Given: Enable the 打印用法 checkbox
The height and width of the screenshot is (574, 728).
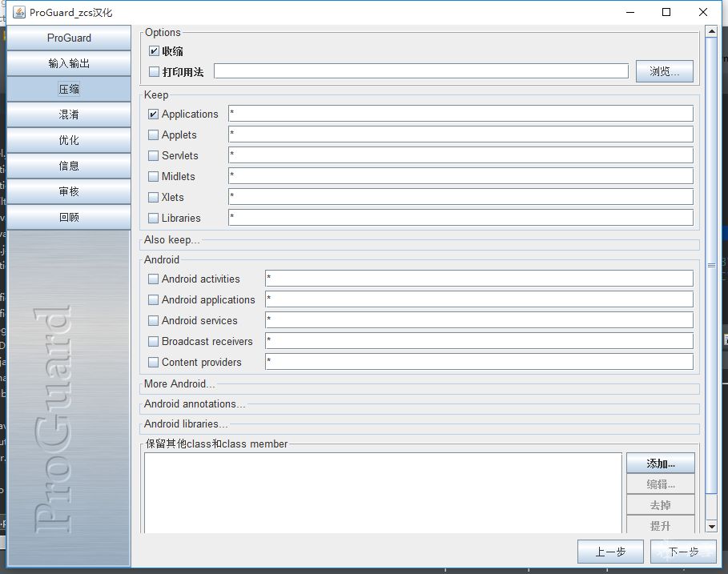Looking at the screenshot, I should click(x=154, y=71).
